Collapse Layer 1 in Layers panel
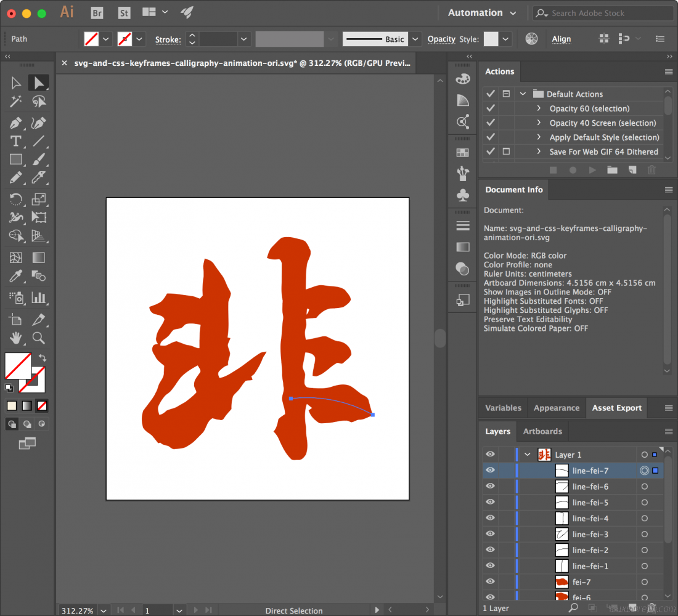 (527, 455)
